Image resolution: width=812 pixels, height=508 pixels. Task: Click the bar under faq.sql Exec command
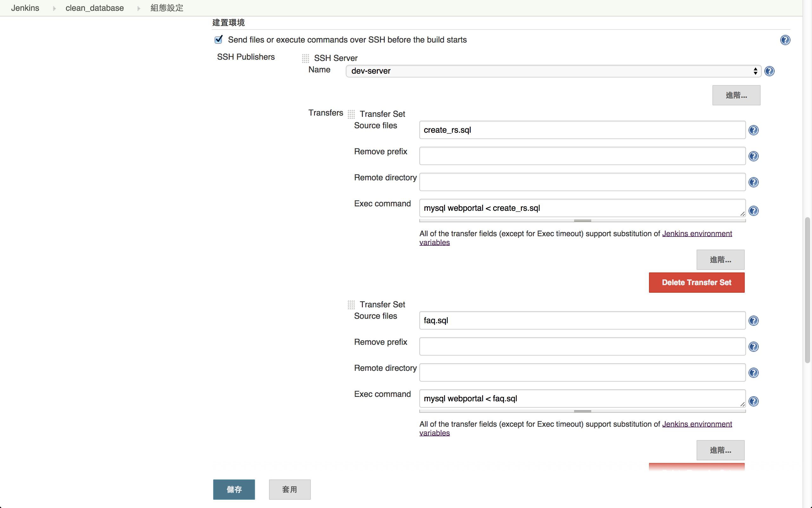[x=582, y=411]
